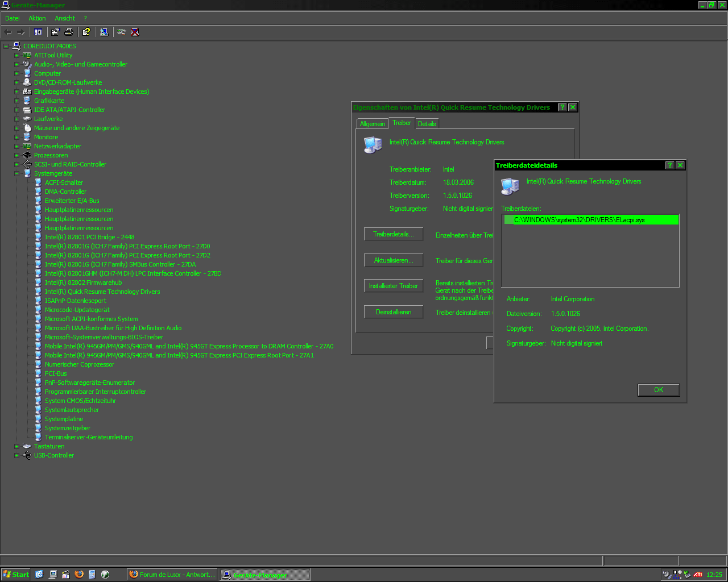
Task: Collapse the COREDUOT7400ES root node
Action: [x=6, y=46]
